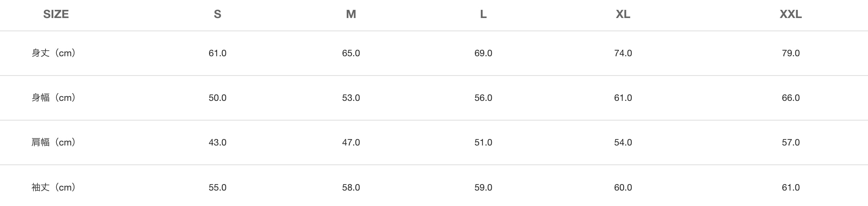868x206 pixels.
Task: Click the 61.0 value in 身丈 row
Action: [x=217, y=53]
